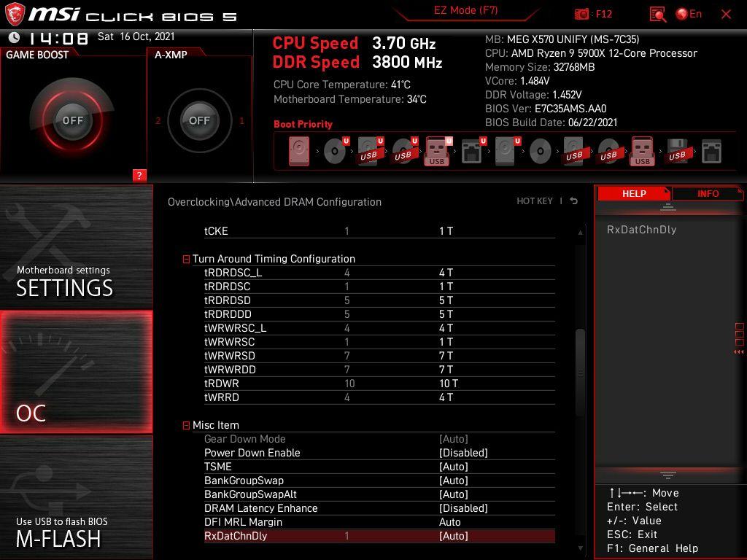Click the MSI dragon shield logo
The width and height of the screenshot is (747, 560).
15,15
